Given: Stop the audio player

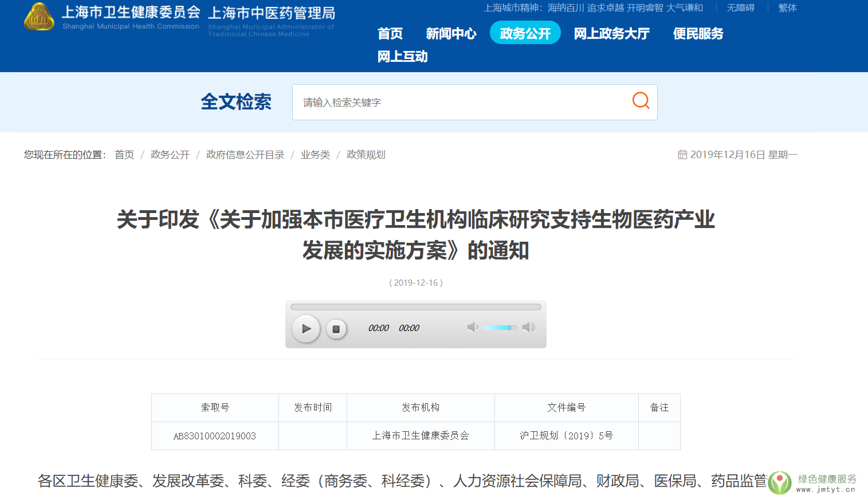Looking at the screenshot, I should (336, 329).
